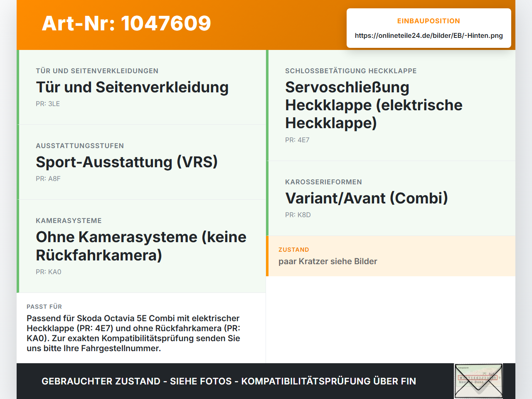Click the Passt für compatibility text
532x399 pixels.
133,333
